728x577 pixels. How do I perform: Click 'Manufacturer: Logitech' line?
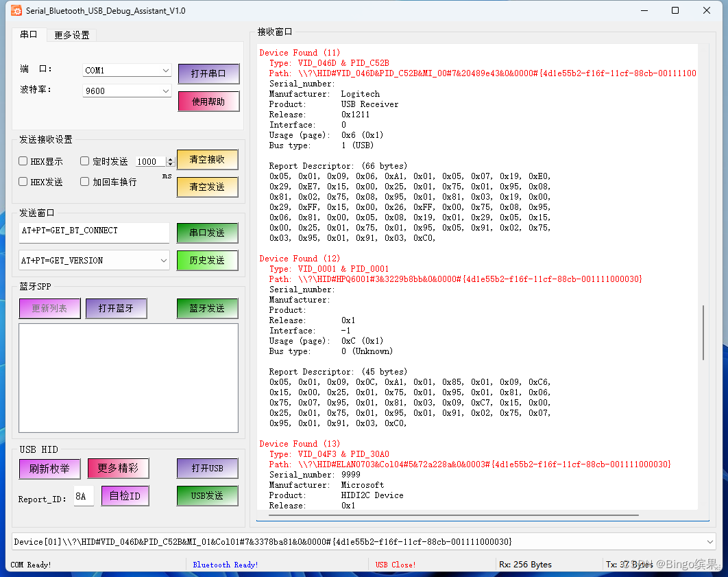tap(324, 94)
